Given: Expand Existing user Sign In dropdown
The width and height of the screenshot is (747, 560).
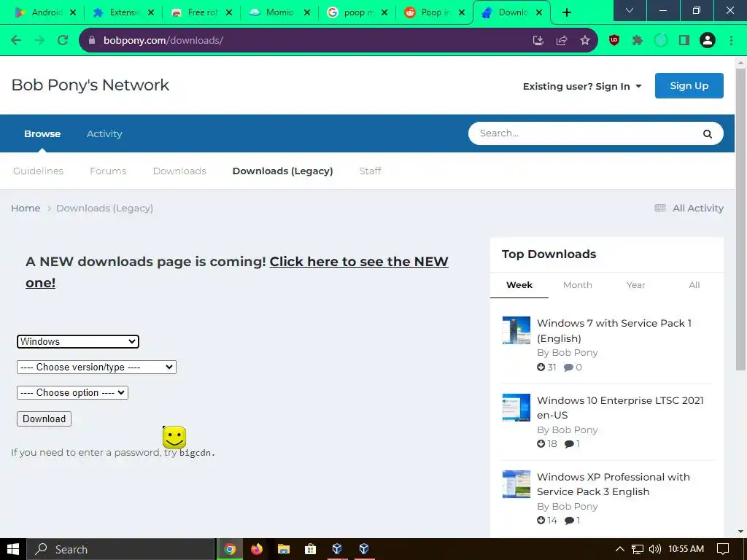Looking at the screenshot, I should point(582,86).
